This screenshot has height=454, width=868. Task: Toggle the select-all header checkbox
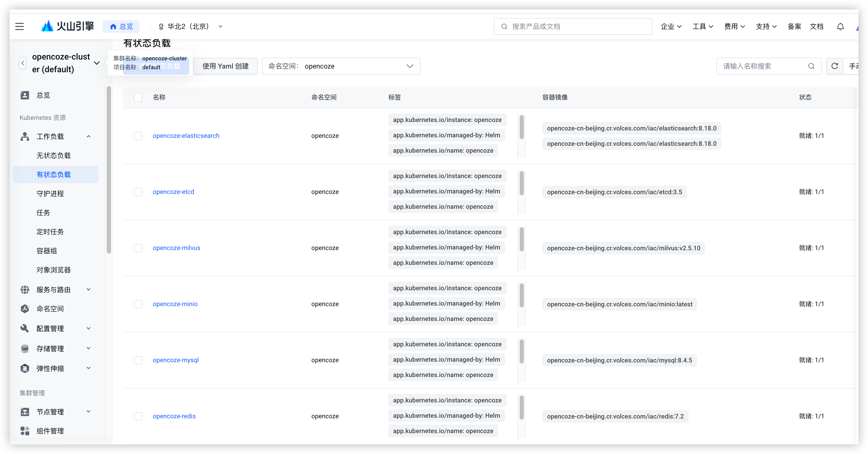[138, 97]
